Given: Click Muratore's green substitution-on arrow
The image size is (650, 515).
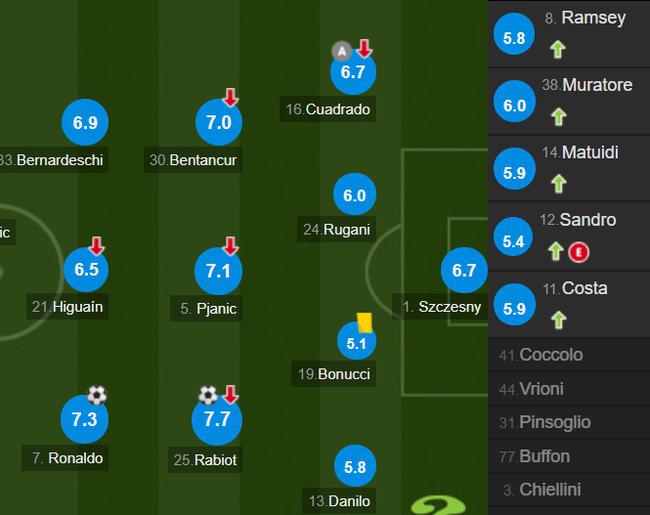Looking at the screenshot, I should click(x=558, y=117).
